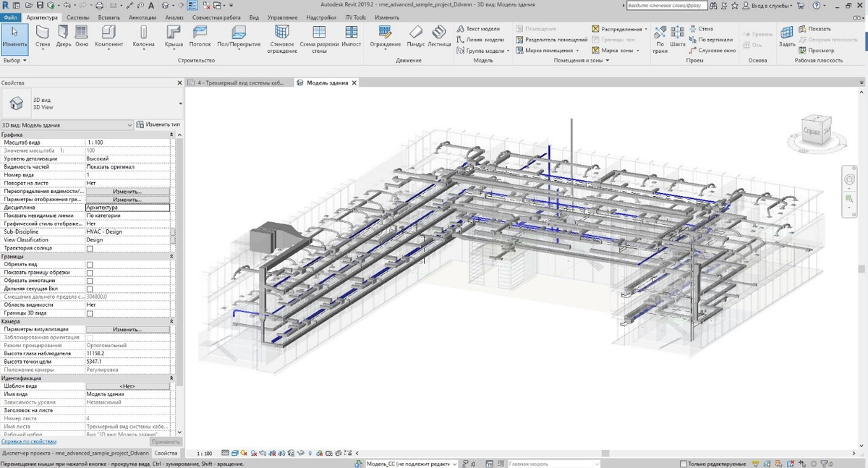Choose the Дверь door tool
Image resolution: width=868 pixels, height=468 pixels.
coord(64,36)
